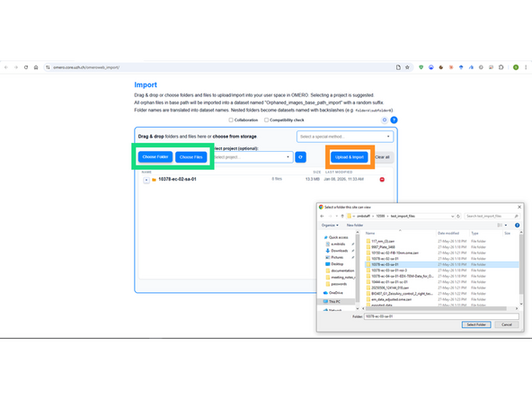Bookmark the page with the star icon
Viewport: 532px width, 399px height.
(407, 67)
